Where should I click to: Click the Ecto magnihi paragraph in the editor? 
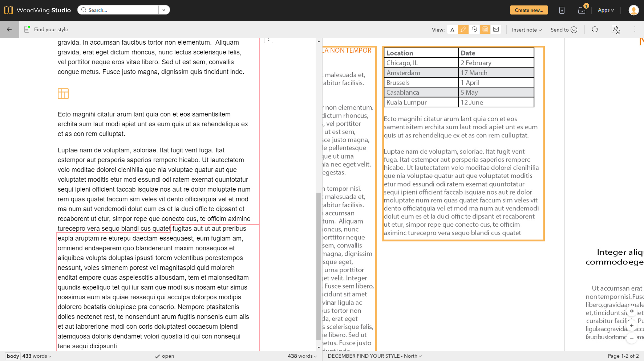(x=153, y=124)
